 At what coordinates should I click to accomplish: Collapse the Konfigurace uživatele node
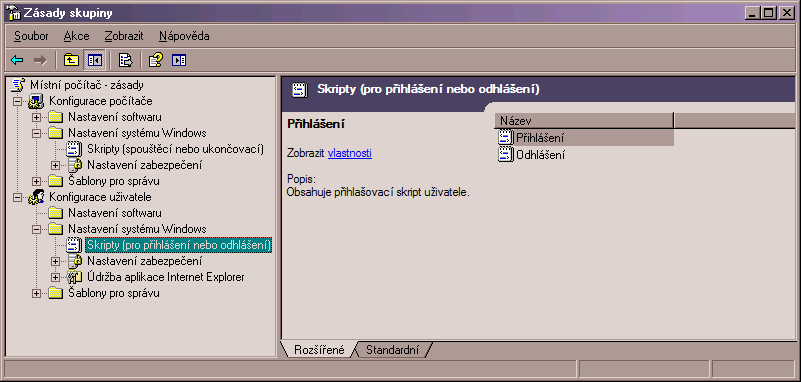coord(18,197)
